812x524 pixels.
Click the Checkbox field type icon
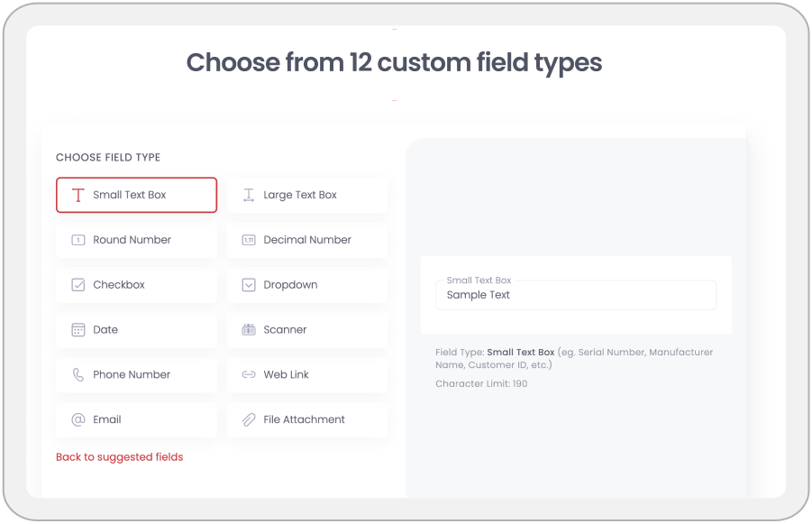pyautogui.click(x=78, y=285)
